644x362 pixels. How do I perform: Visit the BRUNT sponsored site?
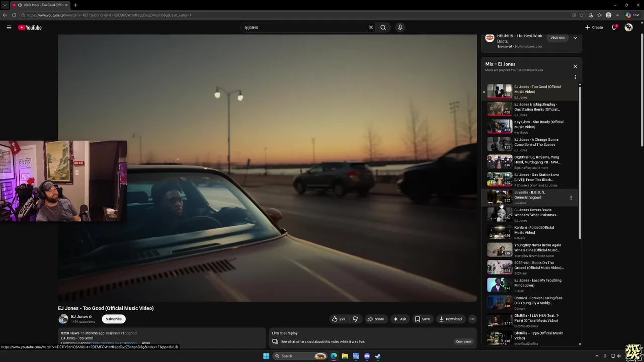(557, 38)
